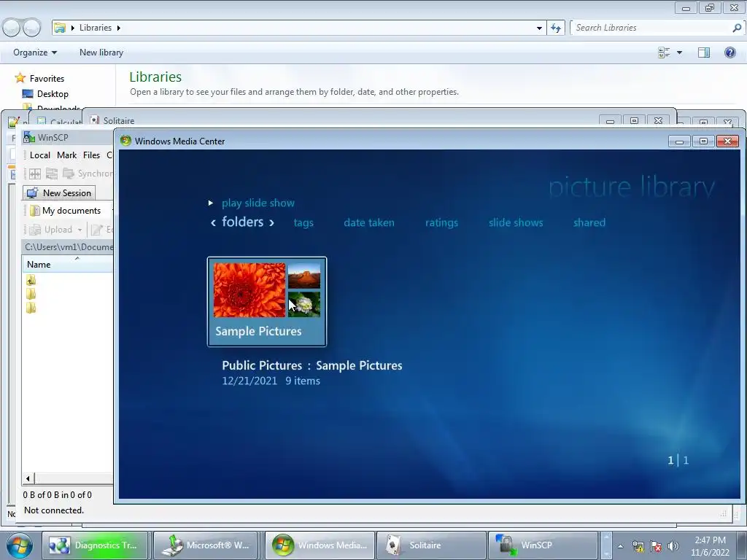Screen dimensions: 747x560
Task: Click the Action Center flag tray icon
Action: 656,546
